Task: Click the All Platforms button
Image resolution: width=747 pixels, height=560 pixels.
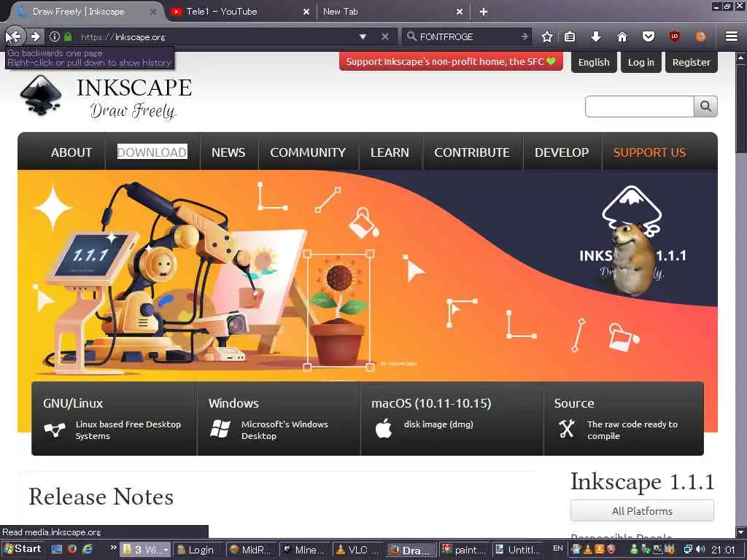Action: (x=642, y=511)
